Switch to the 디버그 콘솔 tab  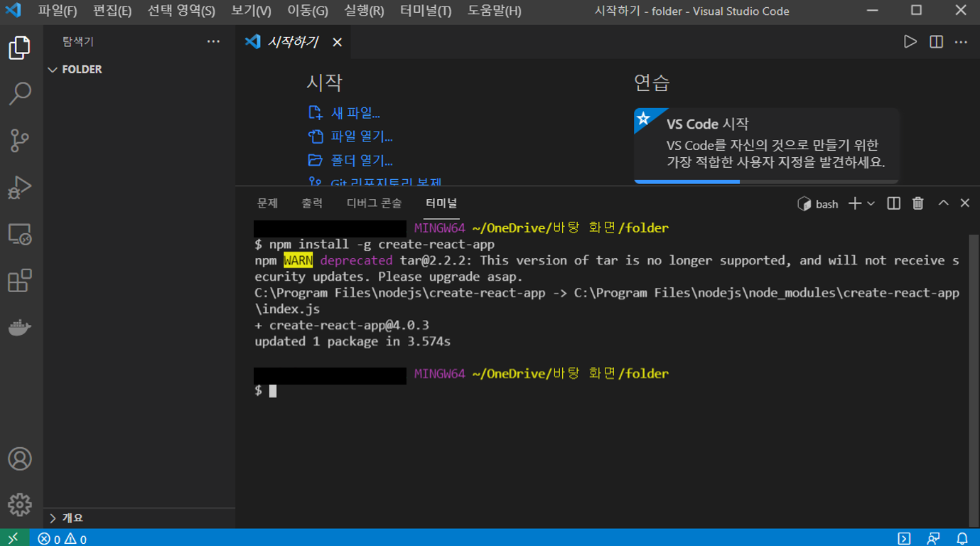[x=374, y=203]
